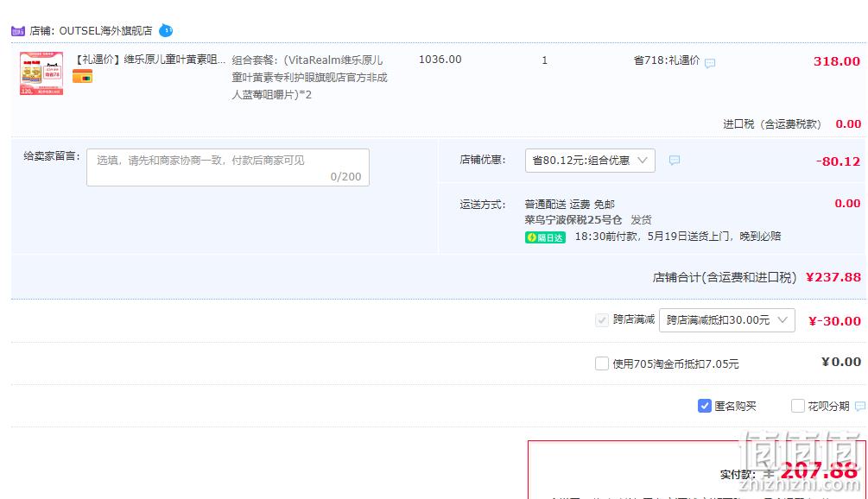This screenshot has height=499, width=868.
Task: Click the original price 1036.00
Action: pyautogui.click(x=440, y=60)
